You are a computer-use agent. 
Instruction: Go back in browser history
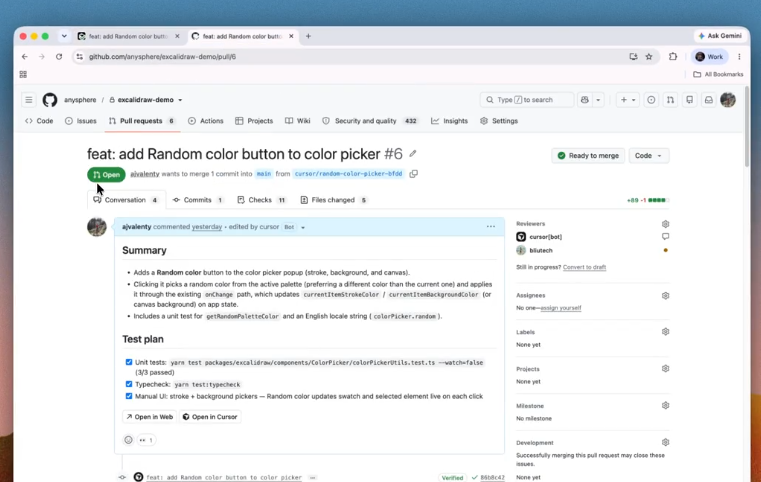[x=25, y=57]
